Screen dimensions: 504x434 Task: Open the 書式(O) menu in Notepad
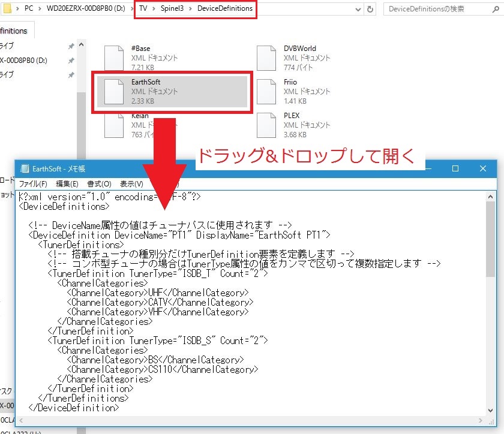click(x=99, y=184)
